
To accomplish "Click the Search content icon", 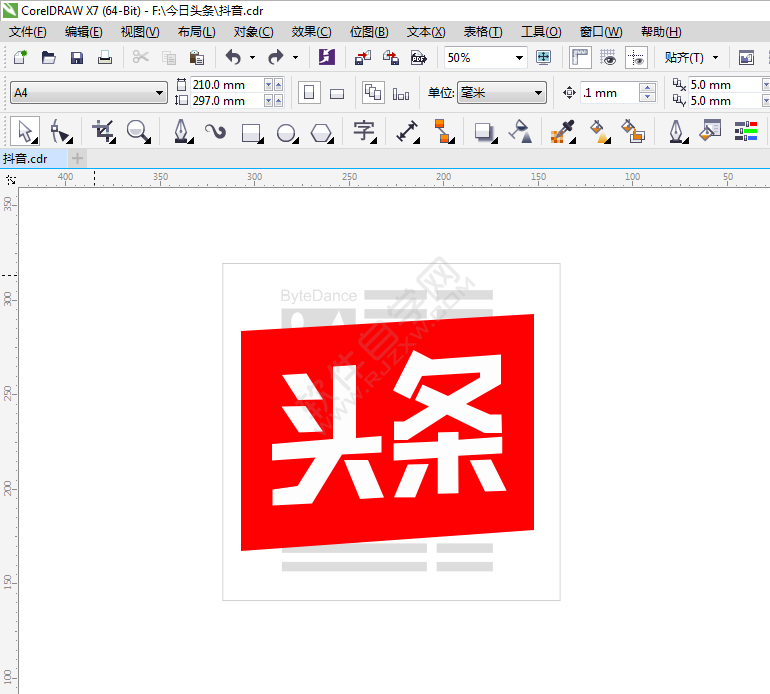I will [x=327, y=57].
